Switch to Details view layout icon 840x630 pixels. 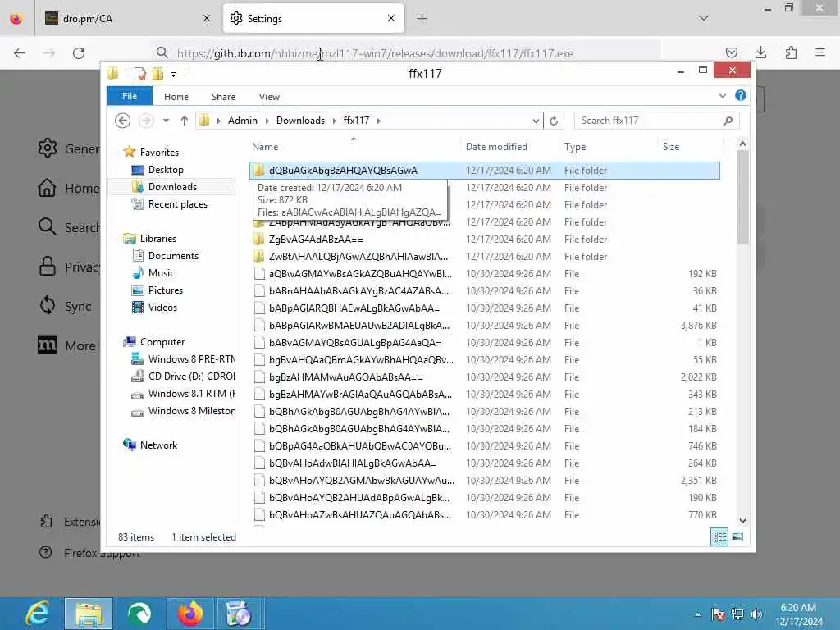(x=719, y=536)
